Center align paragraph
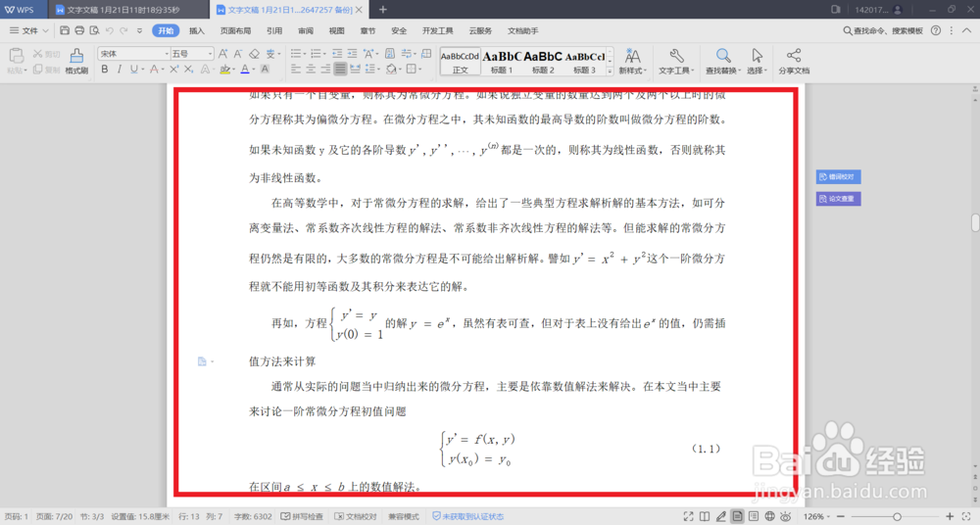The width and height of the screenshot is (980, 525). (311, 70)
